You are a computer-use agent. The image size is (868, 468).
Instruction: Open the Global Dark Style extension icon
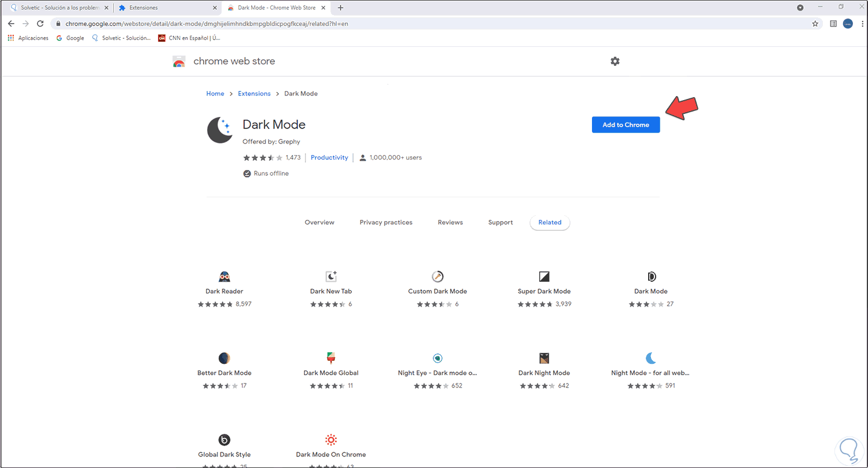coord(225,440)
